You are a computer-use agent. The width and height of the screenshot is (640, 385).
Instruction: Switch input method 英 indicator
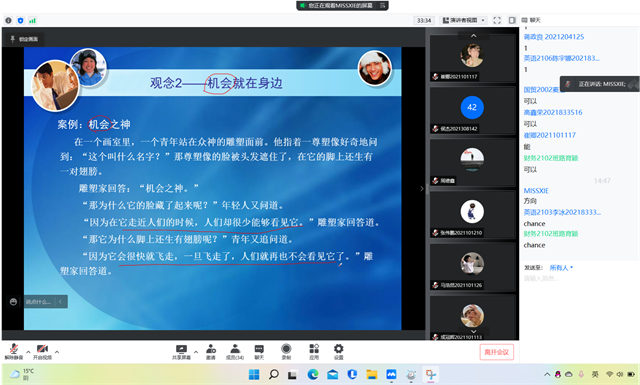[x=595, y=374]
